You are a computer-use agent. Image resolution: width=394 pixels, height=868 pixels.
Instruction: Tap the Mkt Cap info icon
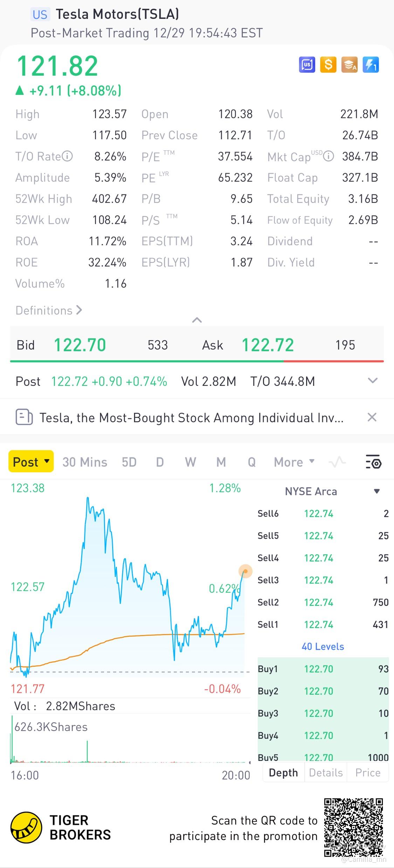pyautogui.click(x=329, y=156)
